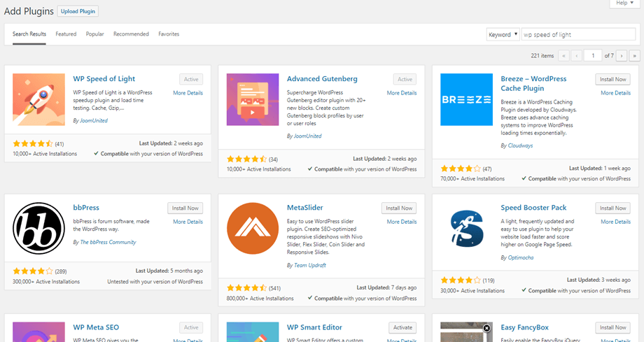The image size is (644, 342).
Task: Click the star rating of MetaSlider
Action: pos(246,288)
